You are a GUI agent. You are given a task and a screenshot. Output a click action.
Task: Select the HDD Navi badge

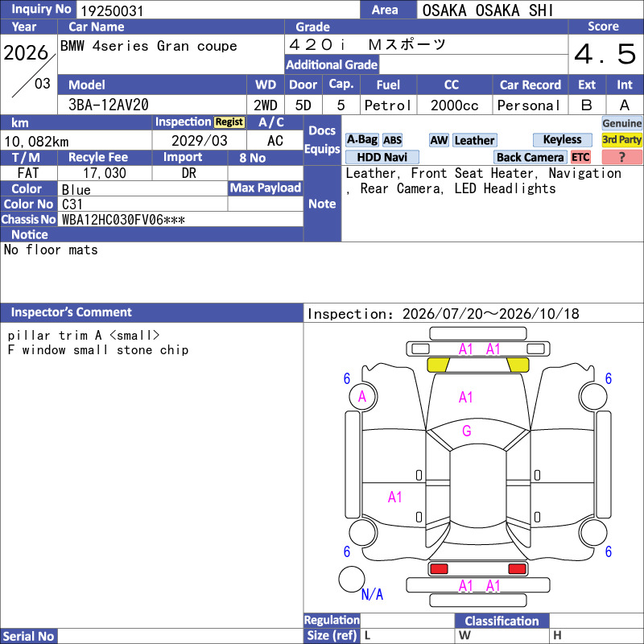point(382,157)
